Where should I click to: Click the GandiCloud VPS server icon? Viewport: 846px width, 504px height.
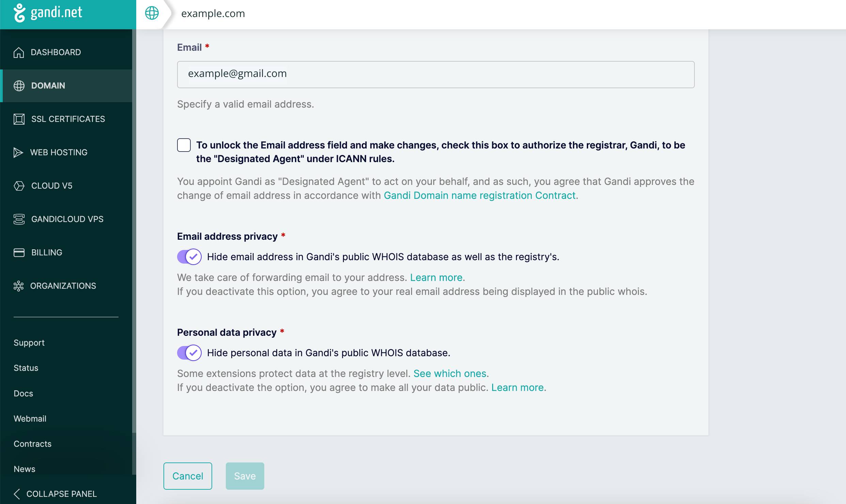[19, 219]
